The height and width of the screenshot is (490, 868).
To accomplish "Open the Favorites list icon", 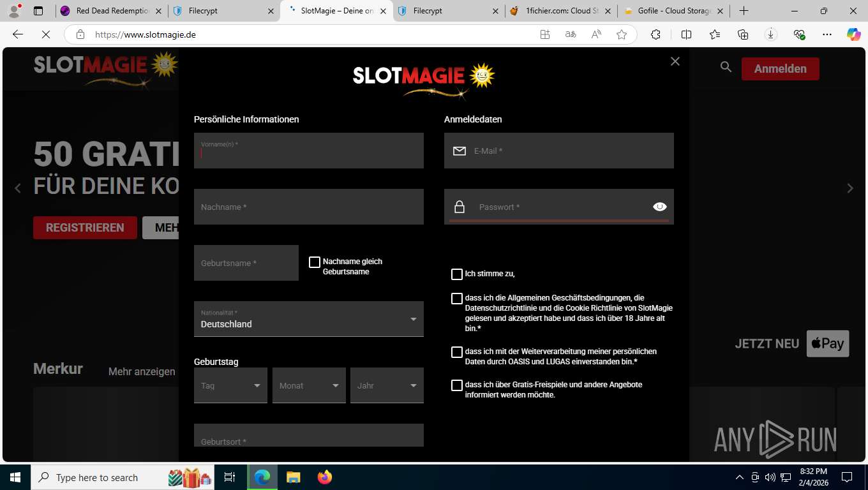I will pos(714,34).
